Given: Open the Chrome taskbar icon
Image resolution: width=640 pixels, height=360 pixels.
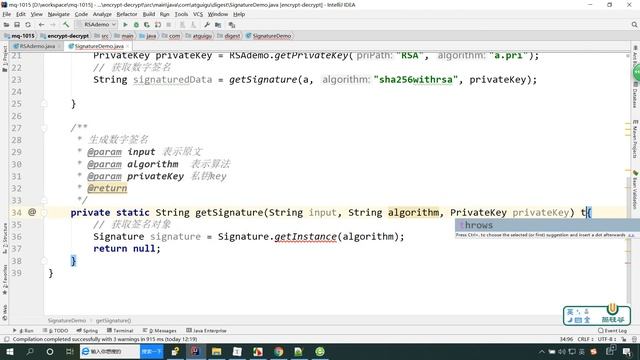Looking at the screenshot, I should tap(278, 351).
